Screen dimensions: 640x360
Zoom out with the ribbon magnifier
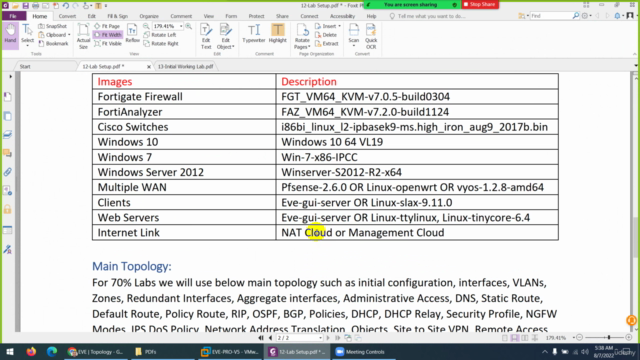[x=146, y=26]
